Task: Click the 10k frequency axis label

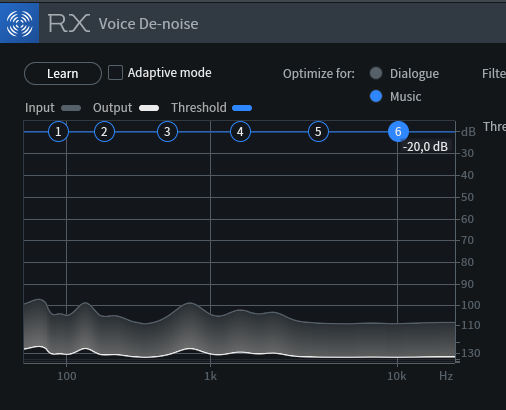Action: click(397, 376)
